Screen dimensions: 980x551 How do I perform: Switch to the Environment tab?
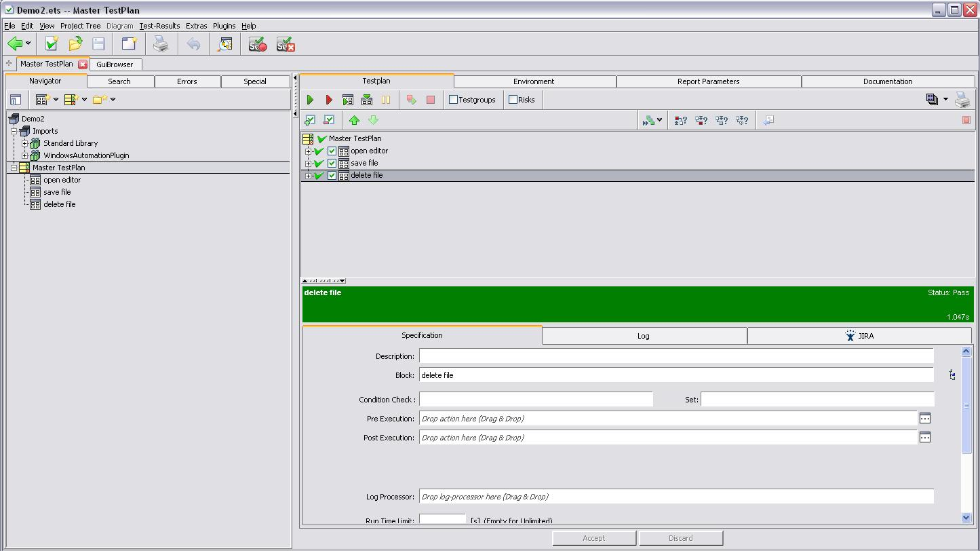point(534,81)
